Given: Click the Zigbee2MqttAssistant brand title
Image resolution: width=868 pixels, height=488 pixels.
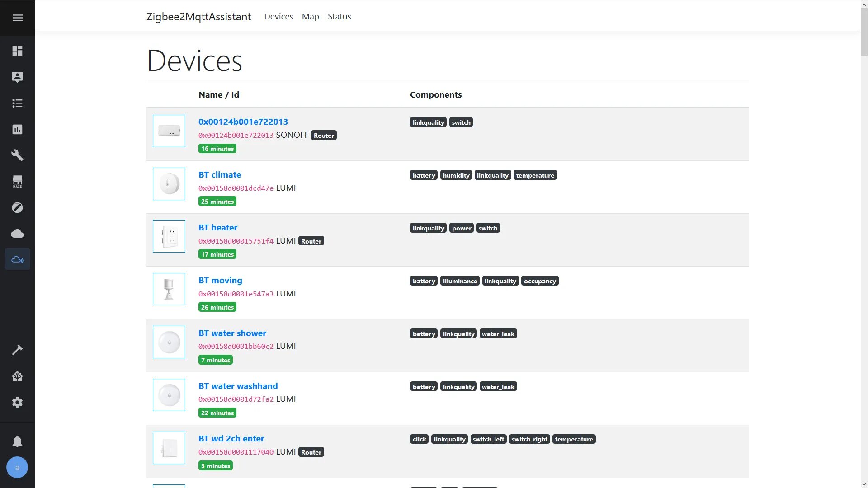Looking at the screenshot, I should click(x=198, y=17).
